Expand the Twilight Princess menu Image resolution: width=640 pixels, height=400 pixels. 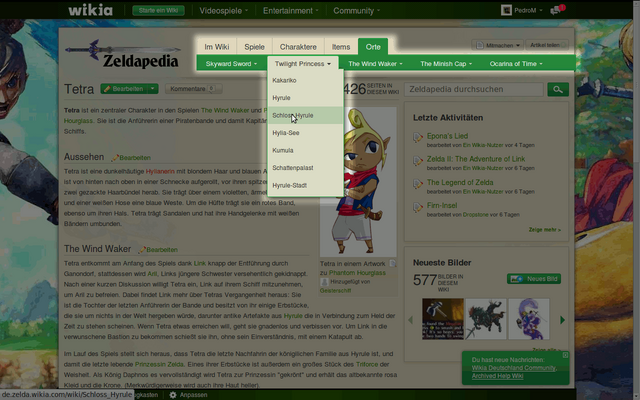coord(302,64)
